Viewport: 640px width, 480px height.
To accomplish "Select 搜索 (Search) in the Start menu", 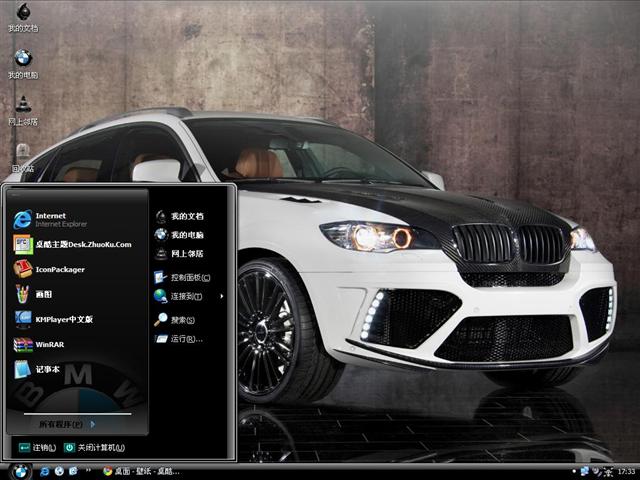I will coord(181,320).
